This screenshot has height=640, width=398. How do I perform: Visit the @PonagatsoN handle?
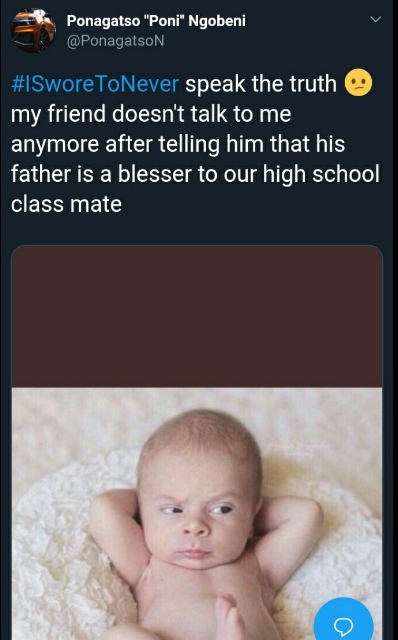(115, 41)
